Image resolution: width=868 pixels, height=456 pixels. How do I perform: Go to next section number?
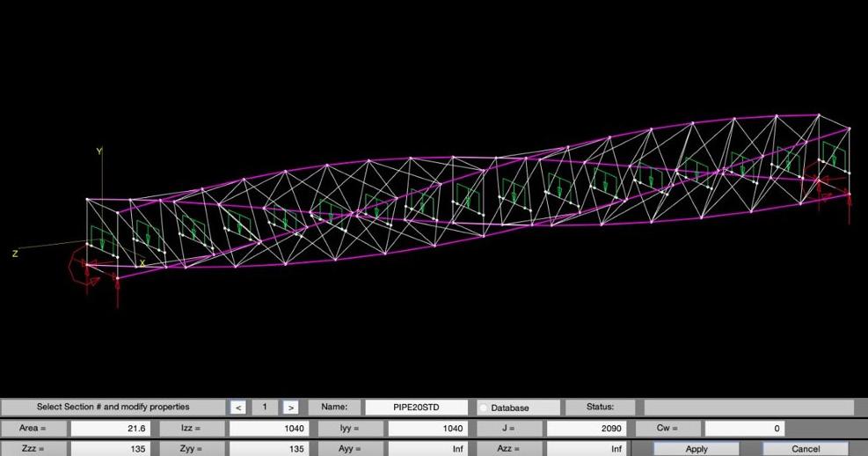point(290,408)
